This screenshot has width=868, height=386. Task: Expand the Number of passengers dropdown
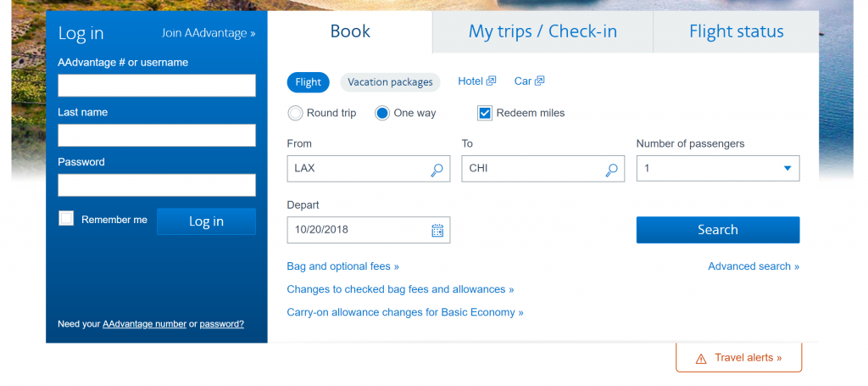coord(718,168)
